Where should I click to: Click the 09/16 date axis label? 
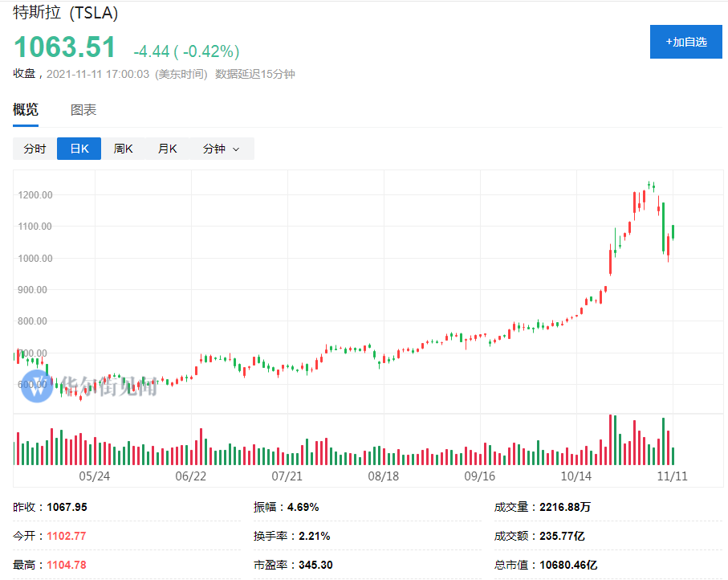[480, 476]
